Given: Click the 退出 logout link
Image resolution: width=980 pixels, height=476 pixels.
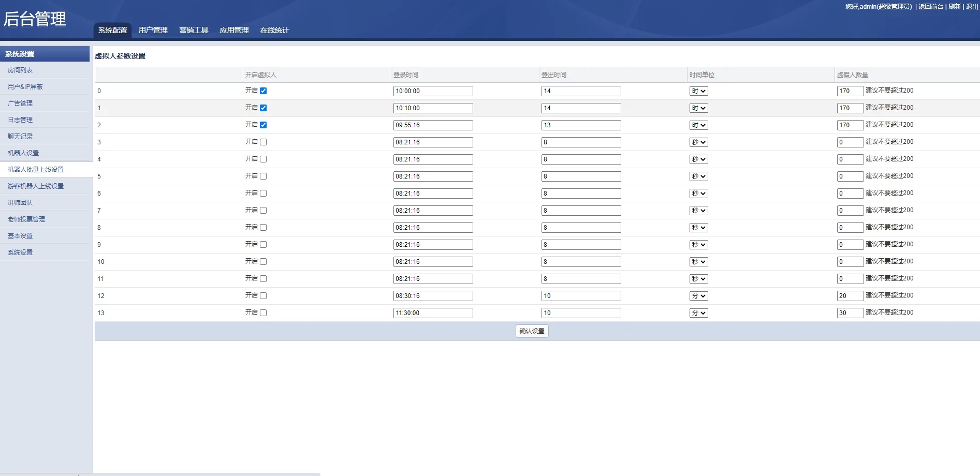Looking at the screenshot, I should [972, 7].
